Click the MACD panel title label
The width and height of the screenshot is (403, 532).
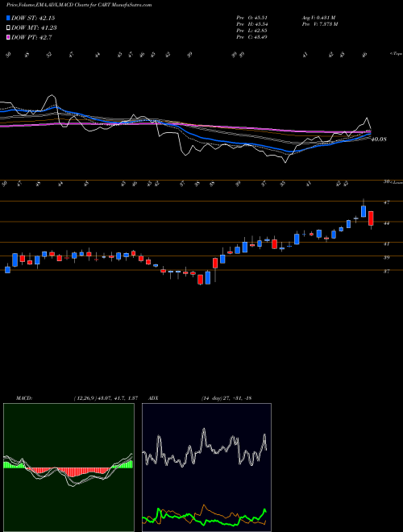coord(24,398)
